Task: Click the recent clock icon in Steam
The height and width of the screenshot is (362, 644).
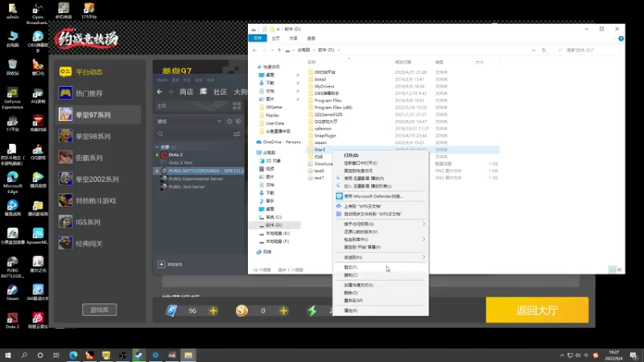Action: pos(229,121)
